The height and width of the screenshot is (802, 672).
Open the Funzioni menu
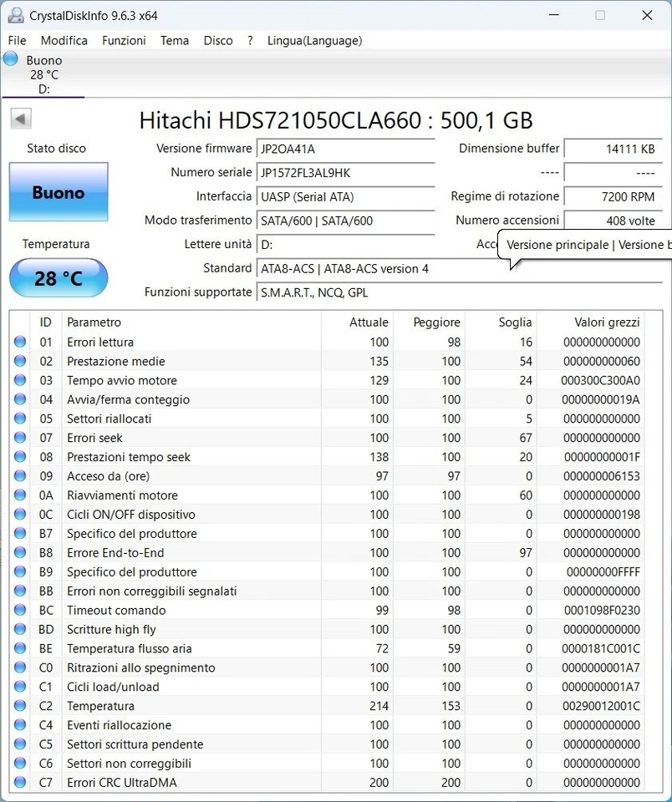[124, 40]
